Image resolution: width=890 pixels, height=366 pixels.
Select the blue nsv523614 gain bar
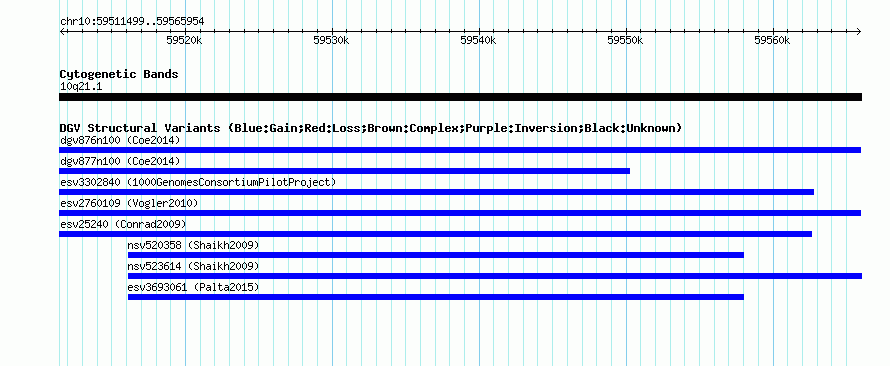[x=495, y=276]
